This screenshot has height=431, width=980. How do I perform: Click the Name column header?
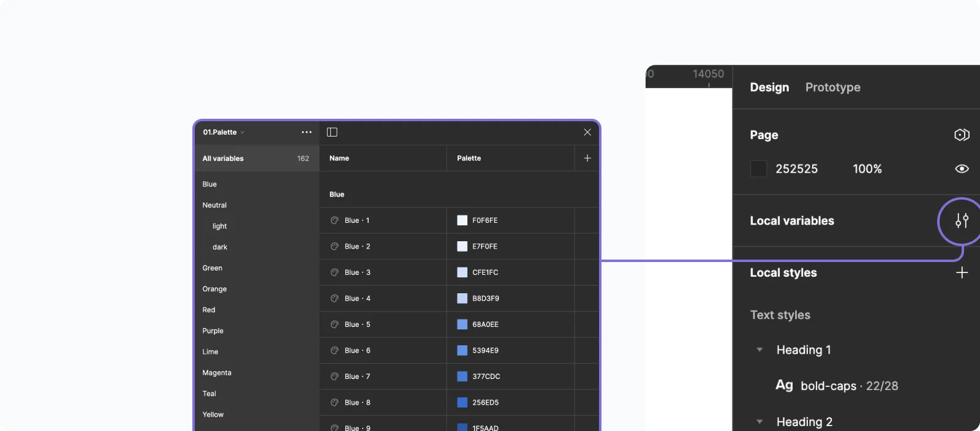point(339,158)
